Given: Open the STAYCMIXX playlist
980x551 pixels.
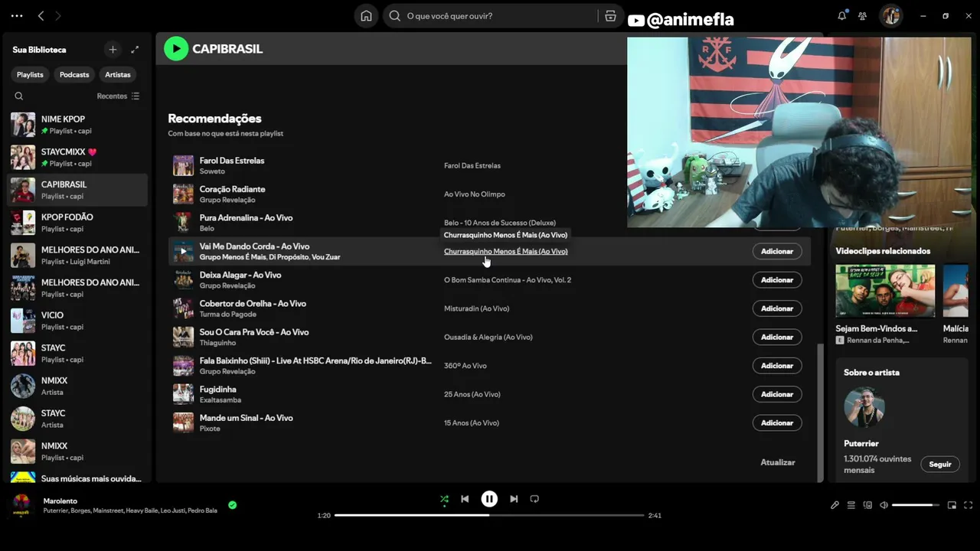Looking at the screenshot, I should click(77, 157).
